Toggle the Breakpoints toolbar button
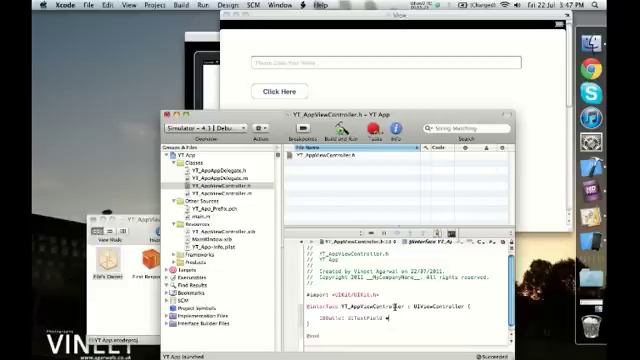Viewport: 640px width, 360px height. coord(303,128)
